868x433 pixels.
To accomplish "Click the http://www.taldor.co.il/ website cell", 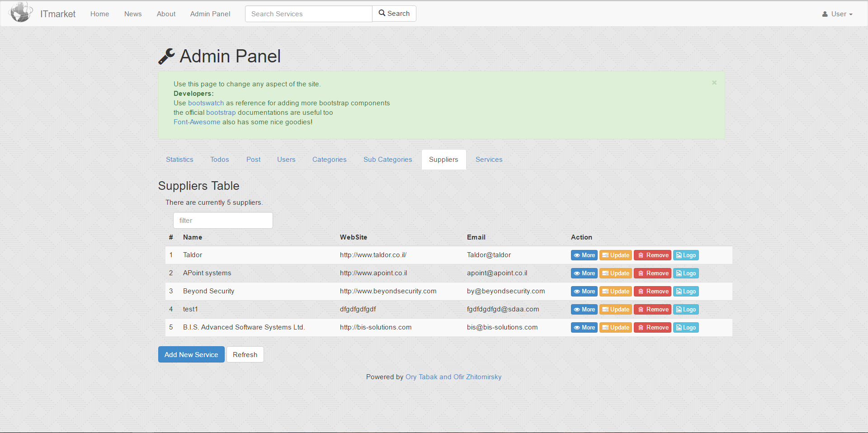I will pos(373,255).
